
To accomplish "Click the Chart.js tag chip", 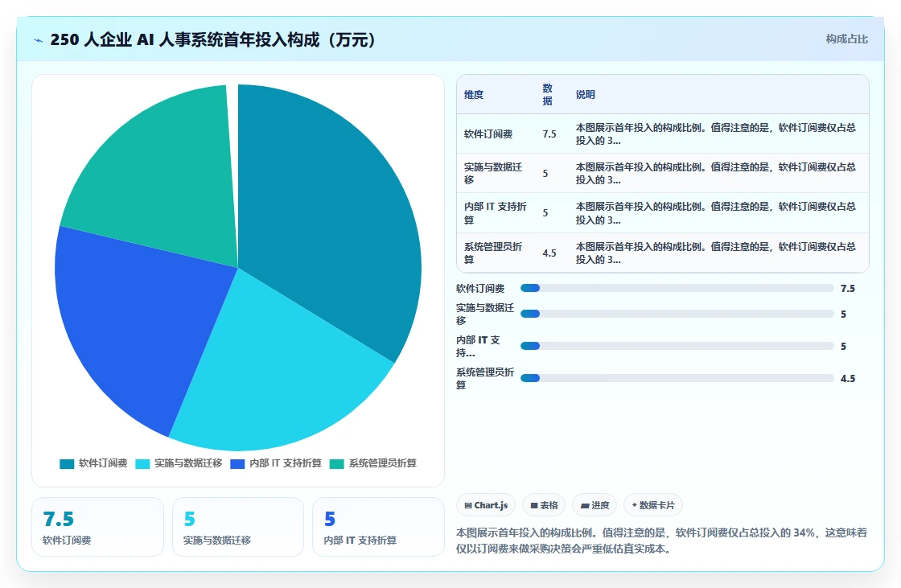I will [486, 505].
